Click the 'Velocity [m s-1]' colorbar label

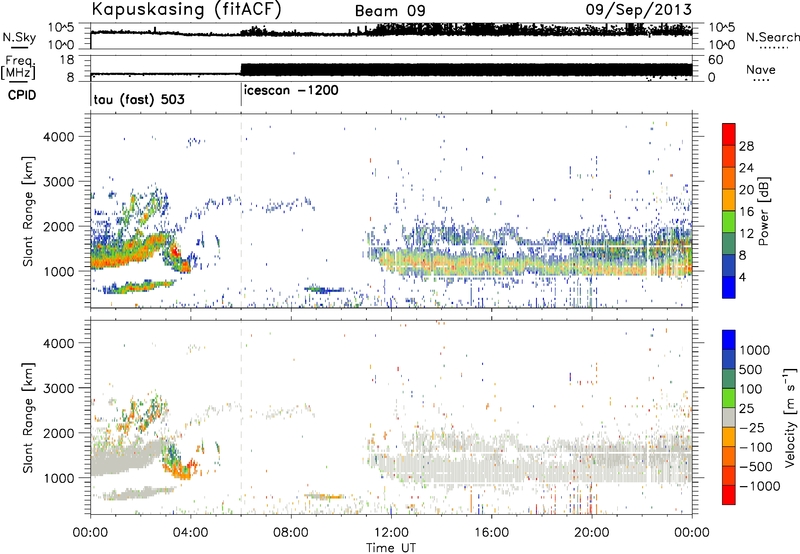pyautogui.click(x=790, y=417)
